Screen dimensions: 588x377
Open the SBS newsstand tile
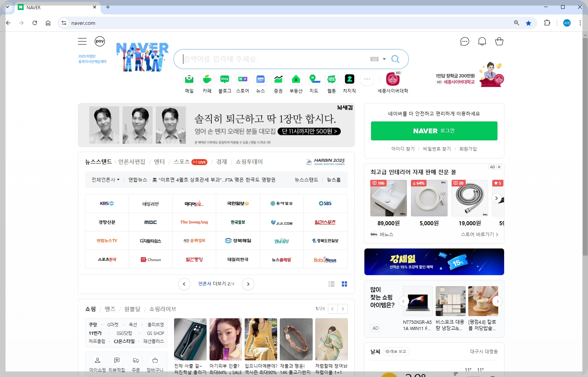click(x=325, y=203)
